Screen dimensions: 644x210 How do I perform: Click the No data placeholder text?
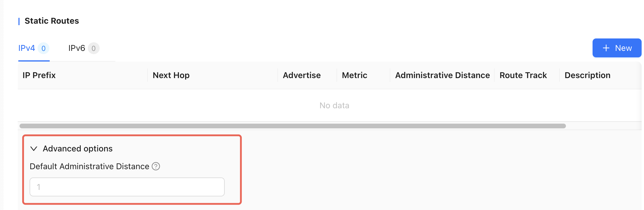click(x=334, y=105)
